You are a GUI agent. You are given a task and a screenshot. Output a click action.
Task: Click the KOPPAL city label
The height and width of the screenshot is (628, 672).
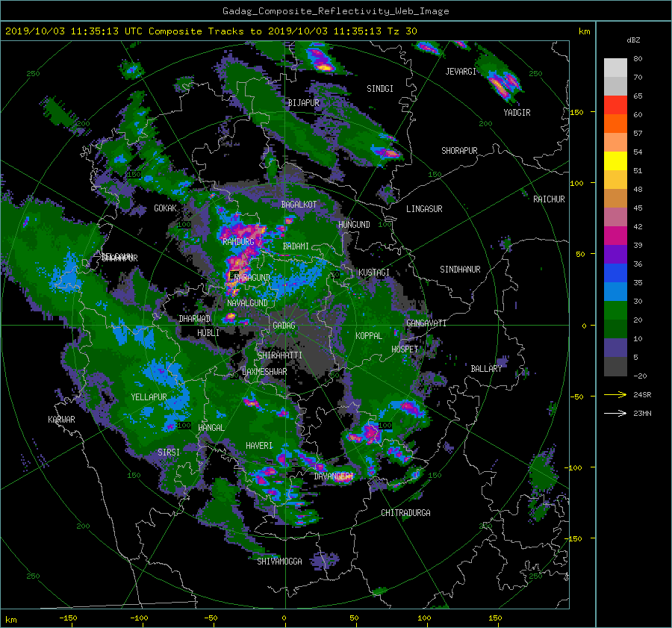click(x=369, y=336)
